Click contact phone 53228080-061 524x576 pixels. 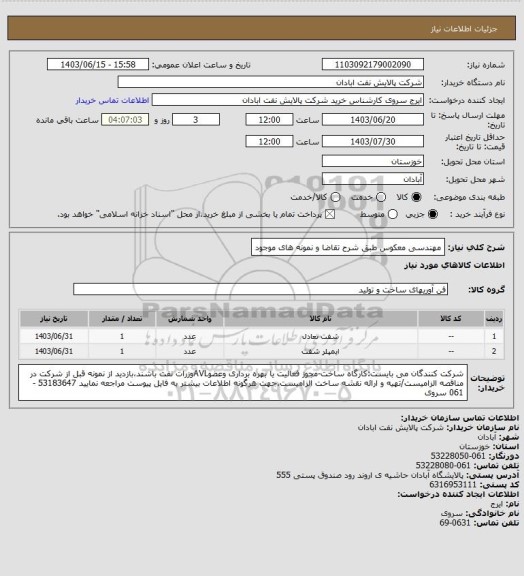click(x=443, y=466)
